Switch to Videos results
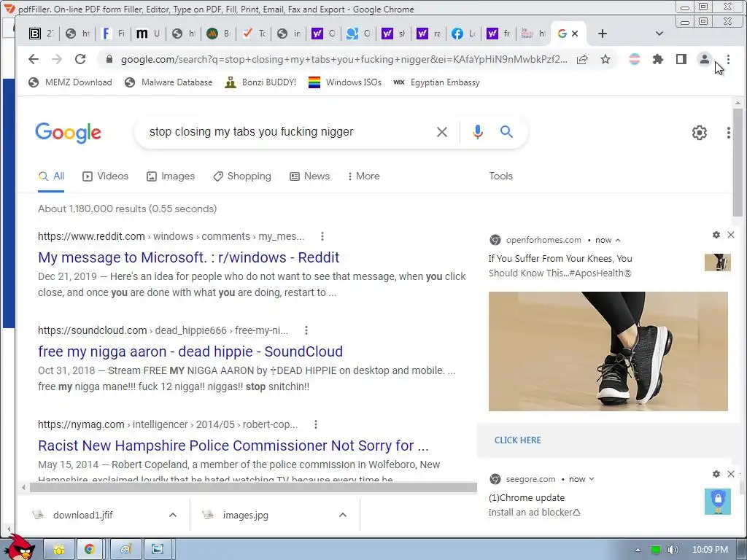 point(105,176)
